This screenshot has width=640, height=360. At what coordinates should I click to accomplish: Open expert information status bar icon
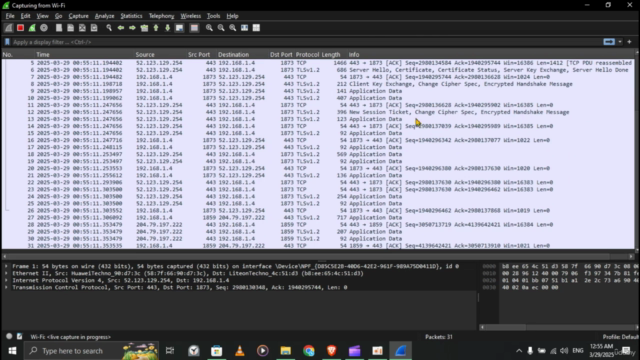pyautogui.click(x=9, y=336)
